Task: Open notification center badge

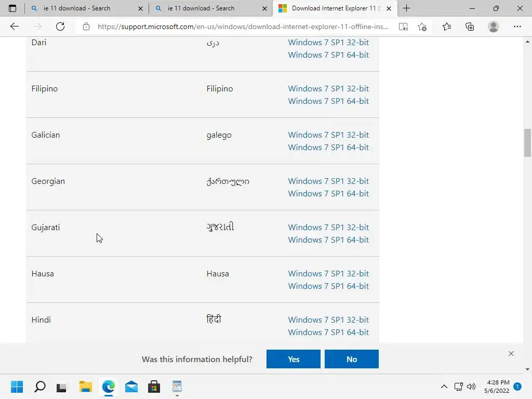Action: tap(517, 387)
